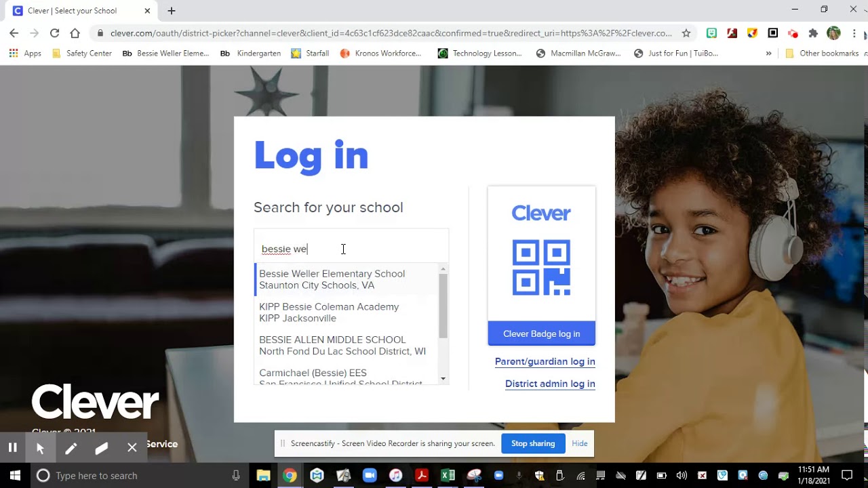Reload the current page
Screen dimensions: 868x488
[54, 33]
